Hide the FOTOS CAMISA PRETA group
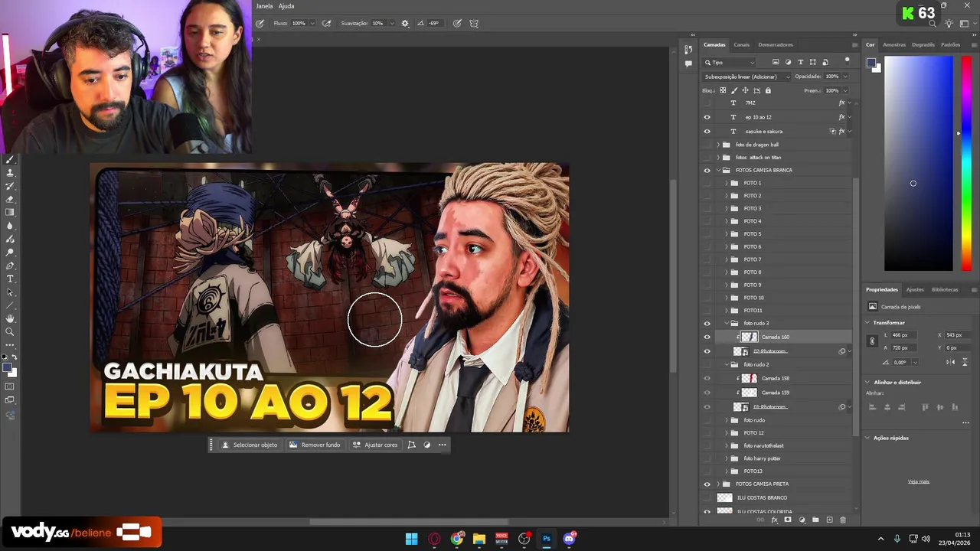 point(707,484)
